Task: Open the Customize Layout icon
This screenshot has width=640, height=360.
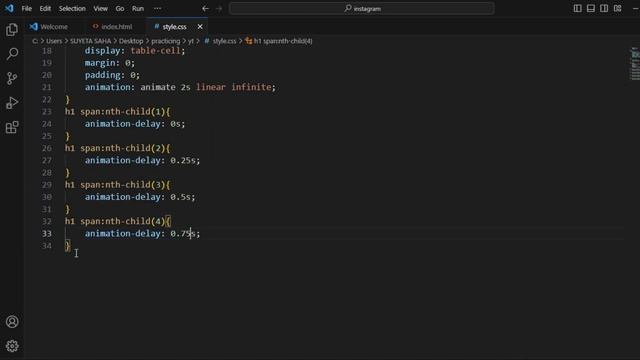Action: click(618, 8)
